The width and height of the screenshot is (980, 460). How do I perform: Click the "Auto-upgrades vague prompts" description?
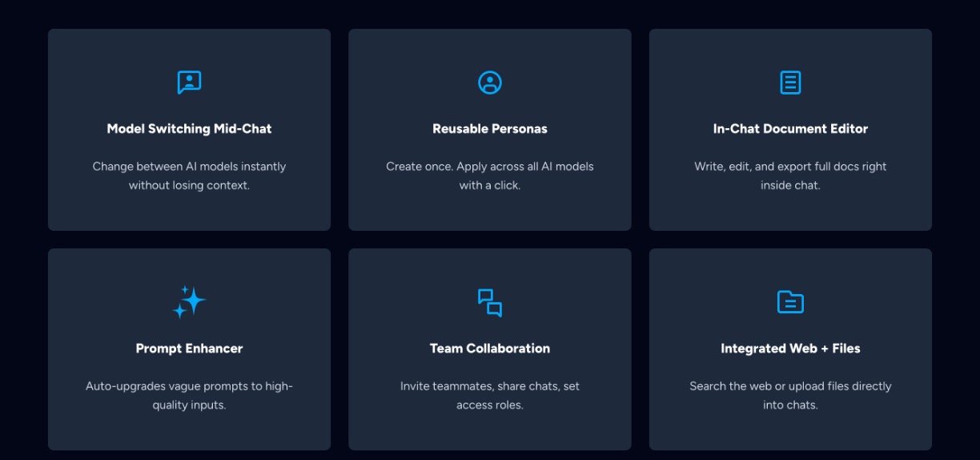[x=189, y=386]
